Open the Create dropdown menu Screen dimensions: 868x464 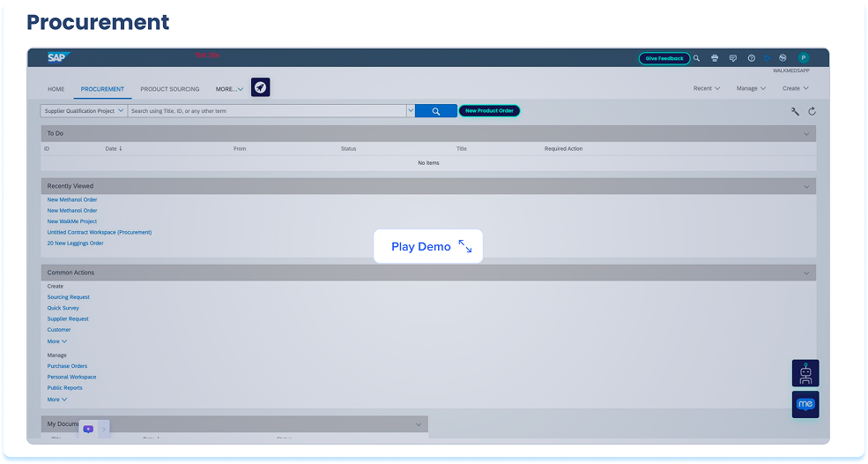pos(795,88)
